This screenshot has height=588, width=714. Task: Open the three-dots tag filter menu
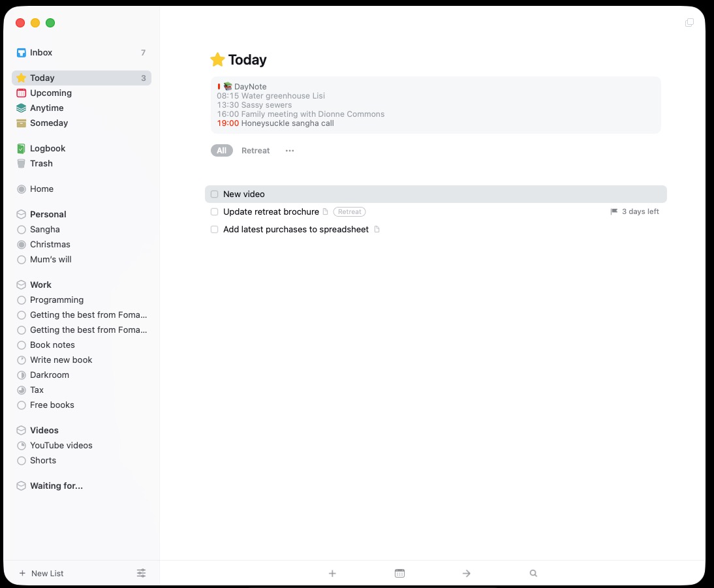click(x=290, y=151)
